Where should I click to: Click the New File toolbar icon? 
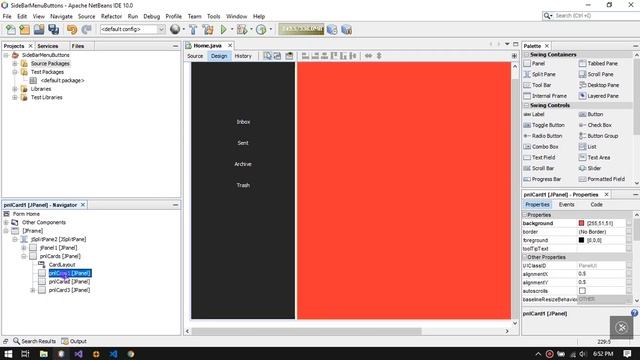(x=11, y=29)
